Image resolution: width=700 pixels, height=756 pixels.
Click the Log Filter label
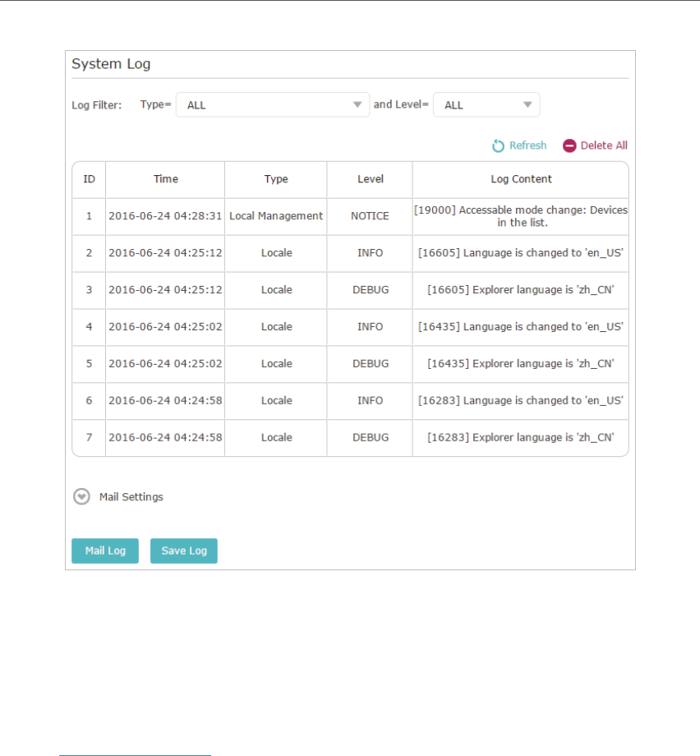[x=97, y=105]
